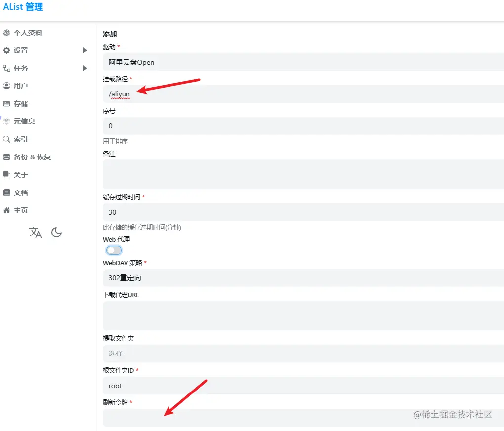Expand the 设置 submenu arrow
Image resolution: width=504 pixels, height=431 pixels.
85,50
